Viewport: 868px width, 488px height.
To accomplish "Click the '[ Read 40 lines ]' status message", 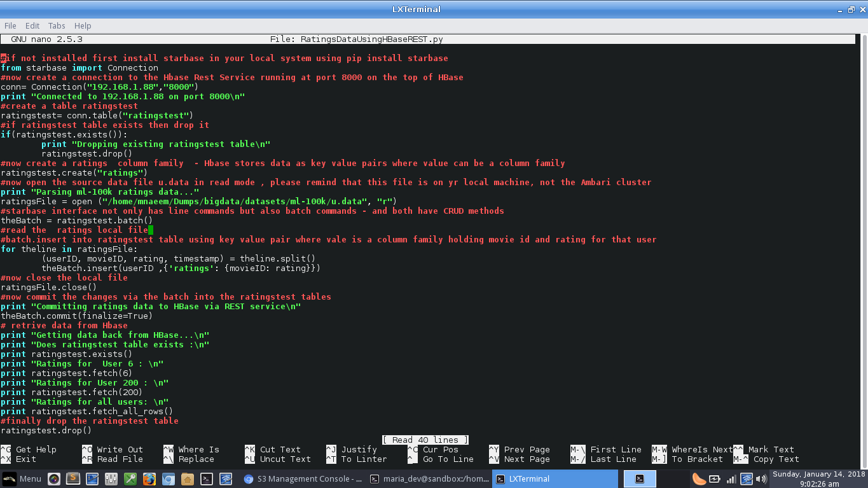I will click(x=425, y=440).
